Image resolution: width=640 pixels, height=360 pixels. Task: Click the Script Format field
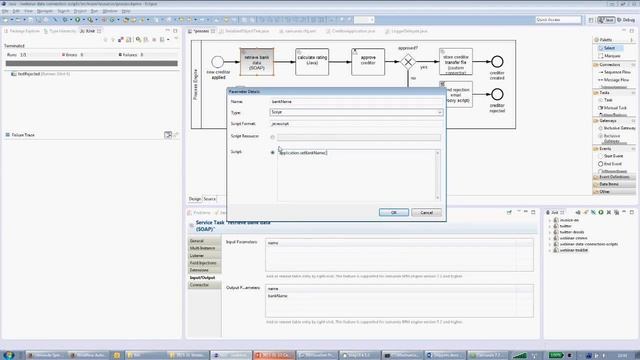coord(356,124)
